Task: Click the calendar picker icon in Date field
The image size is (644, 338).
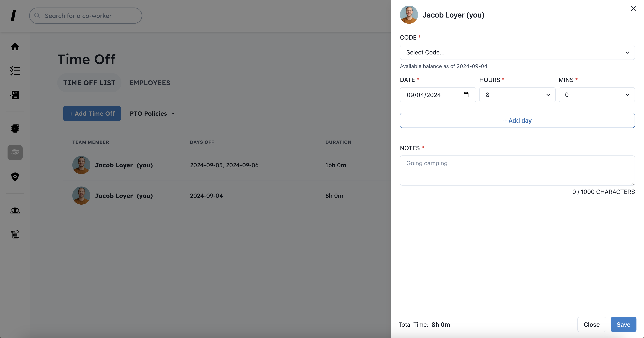Action: point(466,95)
